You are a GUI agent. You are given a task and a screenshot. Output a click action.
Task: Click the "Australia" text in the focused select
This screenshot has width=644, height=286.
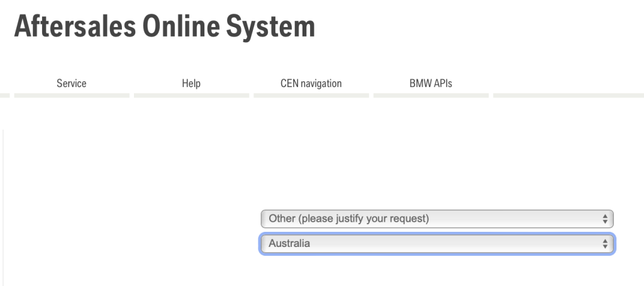click(289, 243)
